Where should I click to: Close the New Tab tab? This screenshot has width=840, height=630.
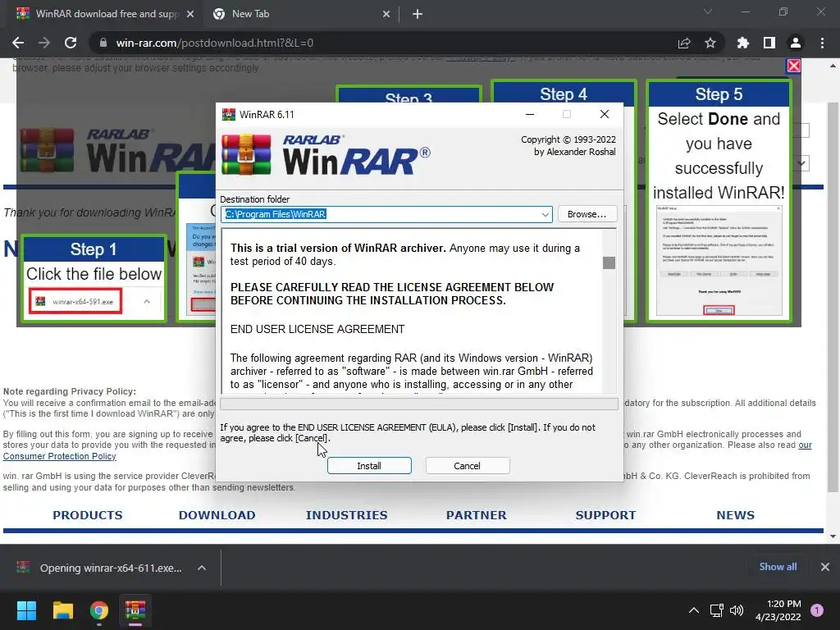click(386, 14)
